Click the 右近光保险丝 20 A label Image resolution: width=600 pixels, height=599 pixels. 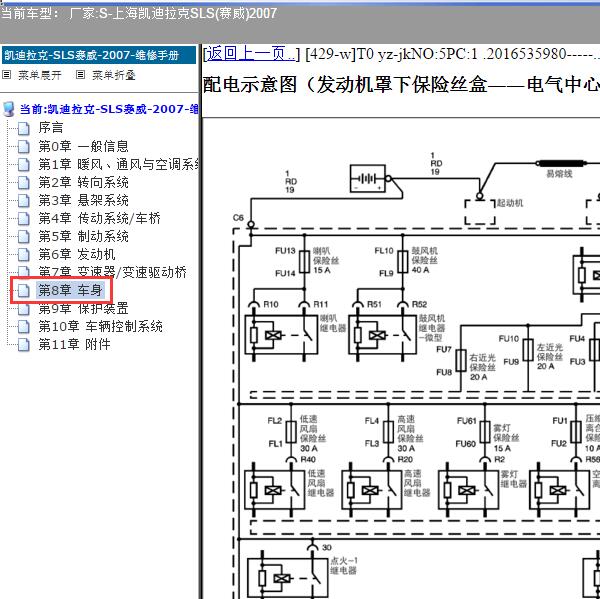[483, 367]
